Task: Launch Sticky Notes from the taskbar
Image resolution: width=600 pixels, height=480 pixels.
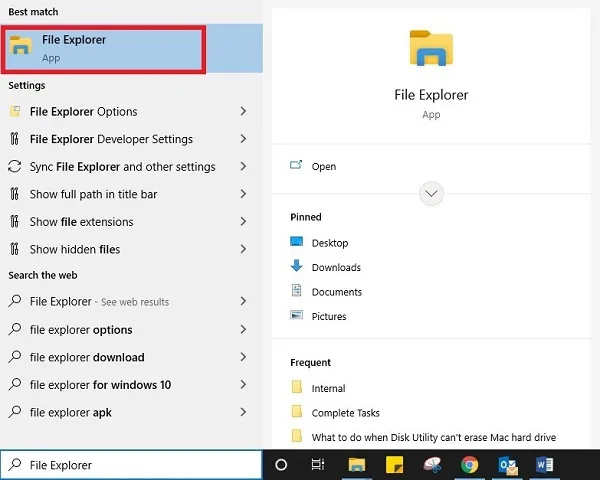Action: tap(394, 465)
